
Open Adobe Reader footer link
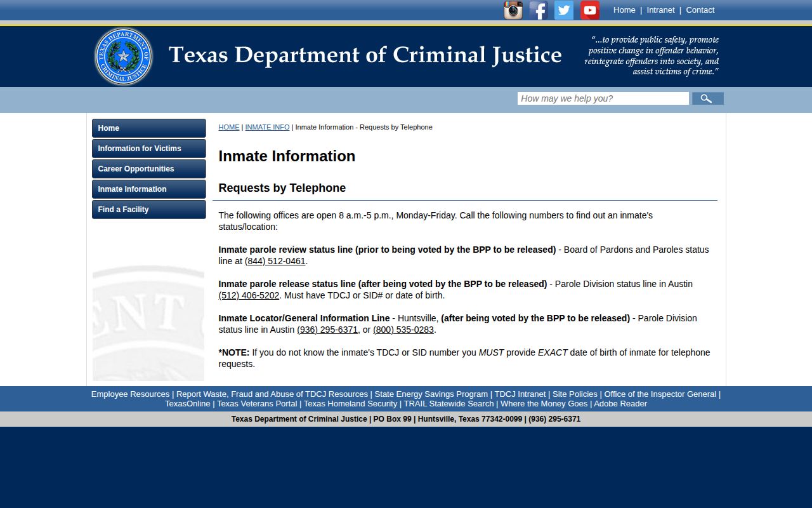pyautogui.click(x=620, y=404)
